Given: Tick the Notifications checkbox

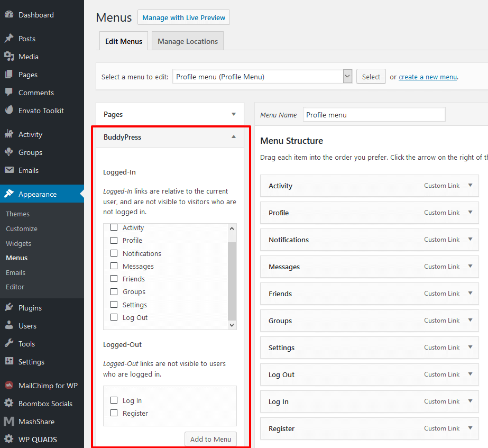Looking at the screenshot, I should (x=114, y=253).
